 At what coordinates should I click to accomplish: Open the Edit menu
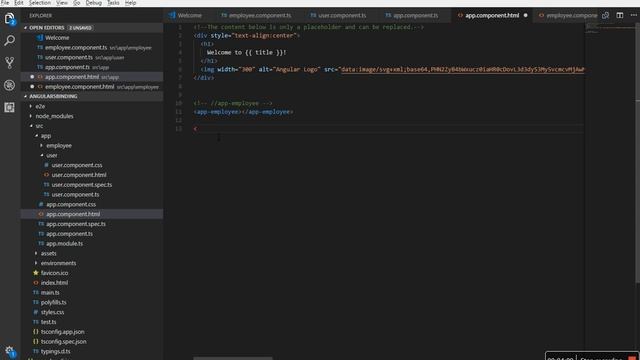coord(19,3)
